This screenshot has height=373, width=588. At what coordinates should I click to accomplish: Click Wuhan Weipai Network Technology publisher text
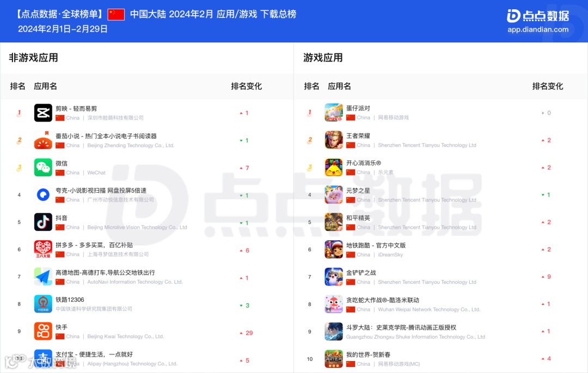point(429,309)
